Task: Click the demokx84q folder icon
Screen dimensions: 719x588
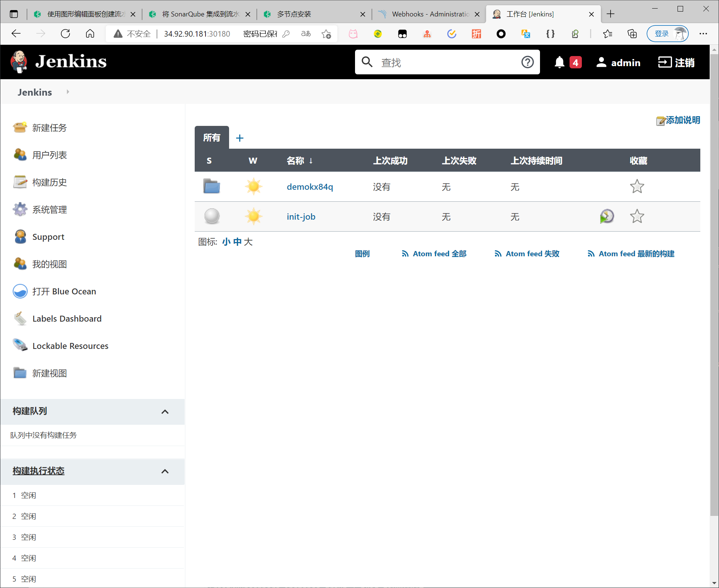Action: click(212, 186)
